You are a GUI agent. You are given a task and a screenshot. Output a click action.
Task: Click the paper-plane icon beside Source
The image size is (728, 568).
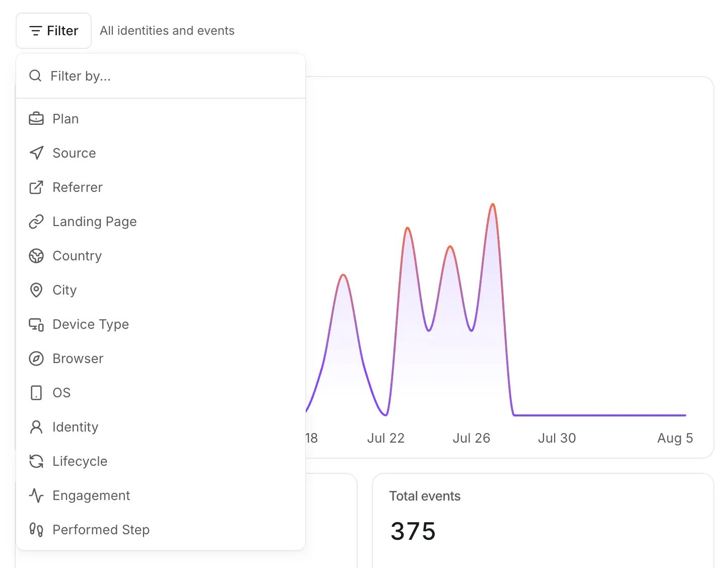(36, 153)
